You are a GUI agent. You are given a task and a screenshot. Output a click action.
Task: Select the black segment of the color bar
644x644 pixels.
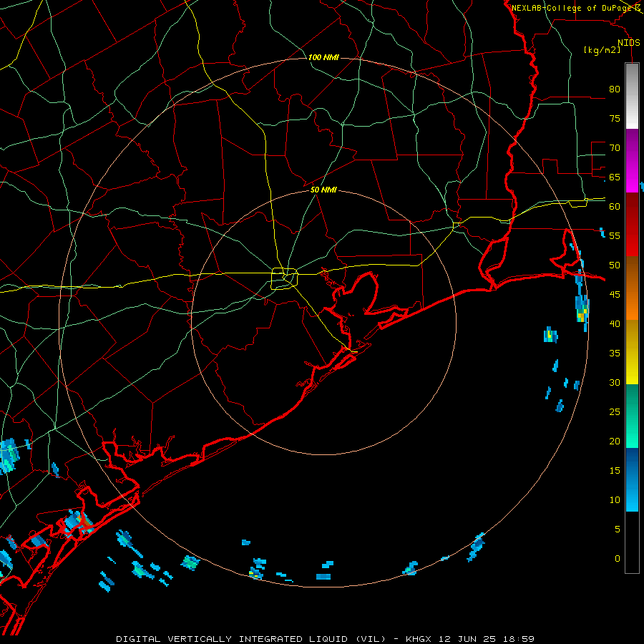coord(632,542)
